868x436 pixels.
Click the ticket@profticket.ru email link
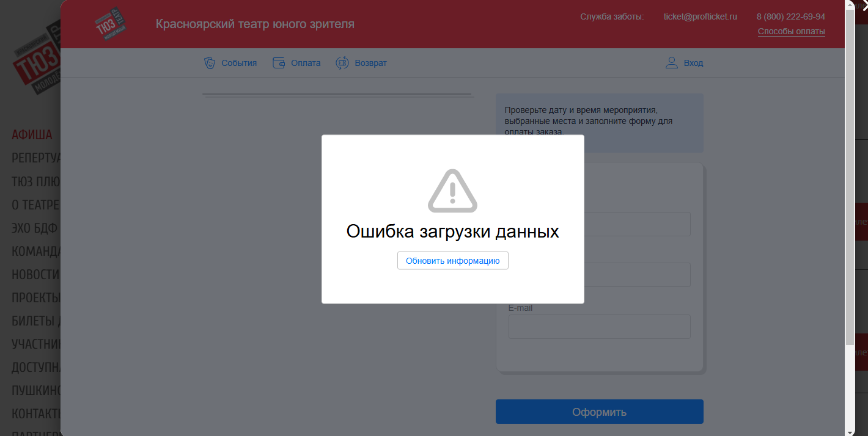[x=701, y=16]
